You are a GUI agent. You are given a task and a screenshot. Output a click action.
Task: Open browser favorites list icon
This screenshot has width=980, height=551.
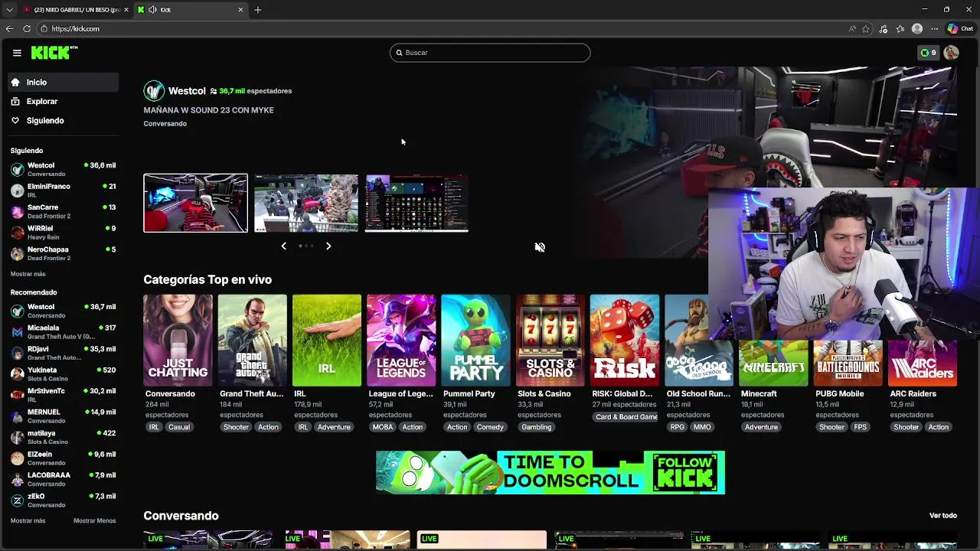(900, 29)
